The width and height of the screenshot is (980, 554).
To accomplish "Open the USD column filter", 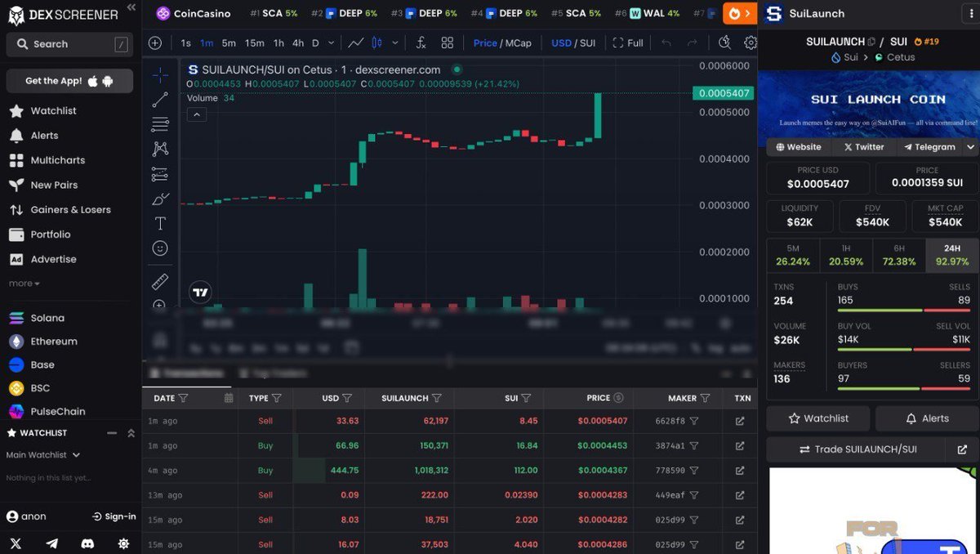I will pyautogui.click(x=347, y=398).
